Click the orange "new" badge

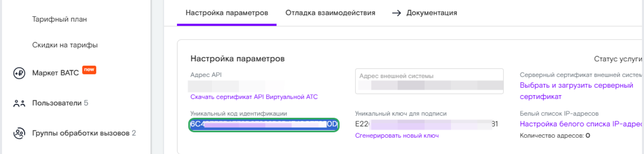click(89, 70)
